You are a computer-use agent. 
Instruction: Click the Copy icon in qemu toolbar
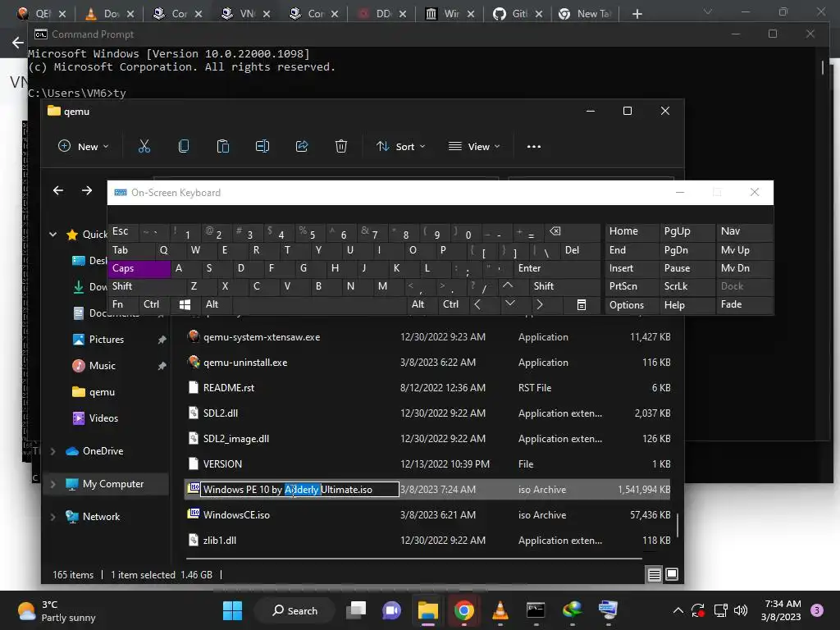pos(183,146)
